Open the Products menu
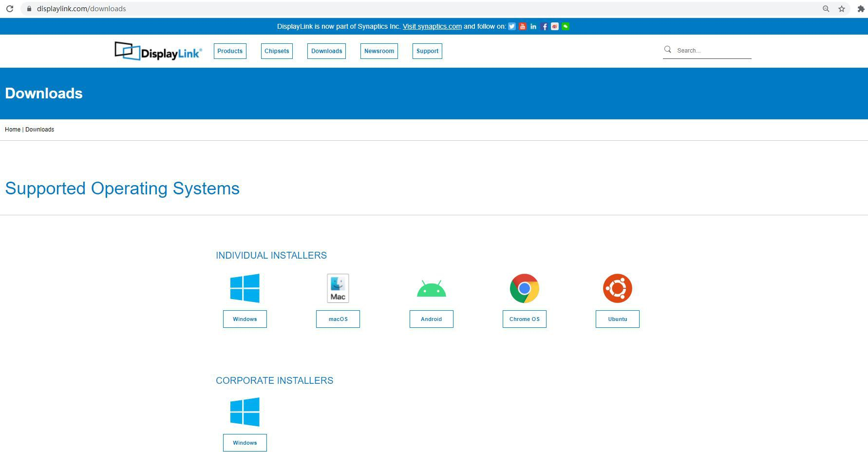The width and height of the screenshot is (868, 452). click(x=230, y=51)
